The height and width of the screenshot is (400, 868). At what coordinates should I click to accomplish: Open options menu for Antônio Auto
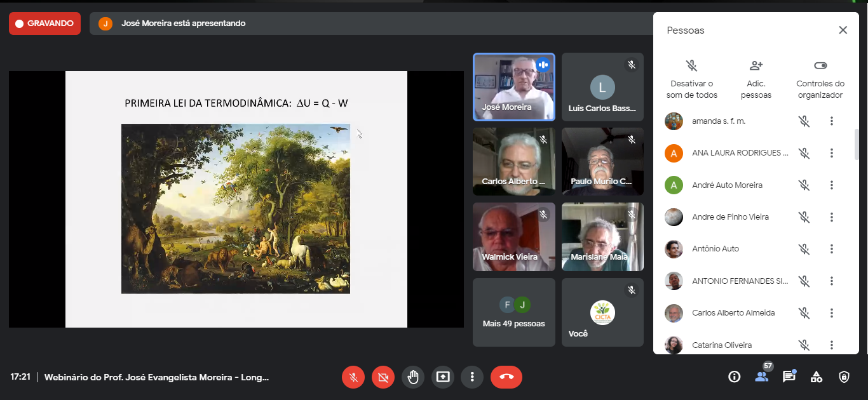(x=832, y=249)
